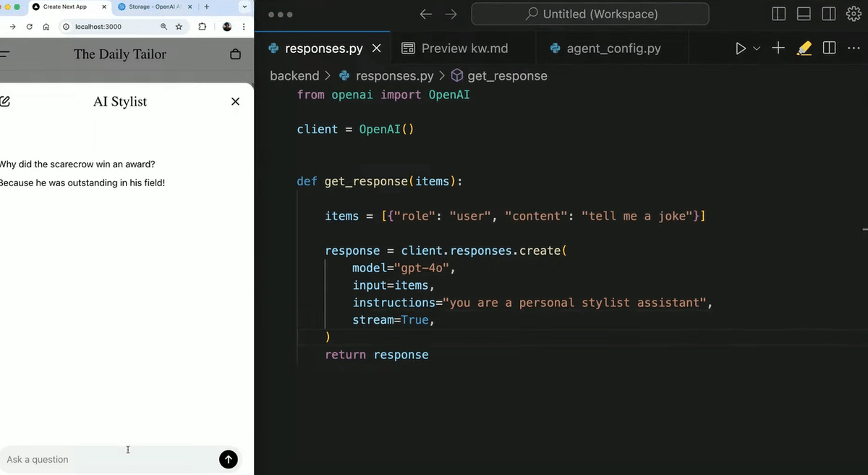Open VS Code settings via the gear icon

click(854, 14)
